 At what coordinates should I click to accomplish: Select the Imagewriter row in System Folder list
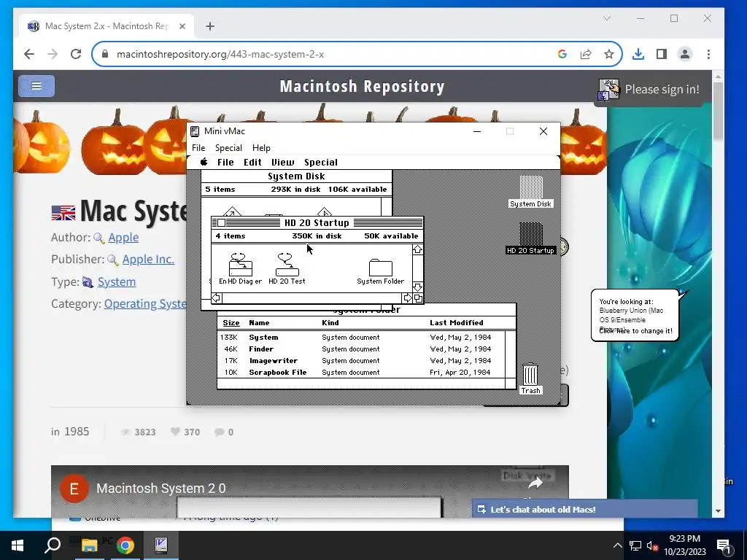(361, 361)
